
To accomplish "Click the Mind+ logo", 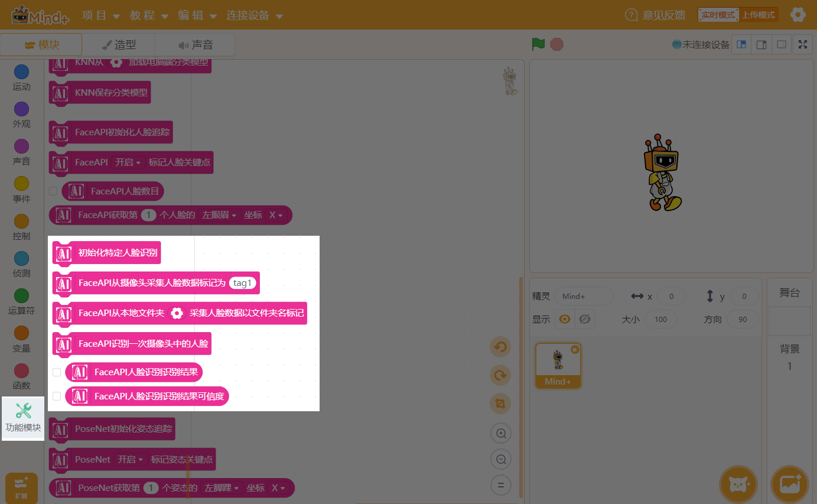I will 40,15.
